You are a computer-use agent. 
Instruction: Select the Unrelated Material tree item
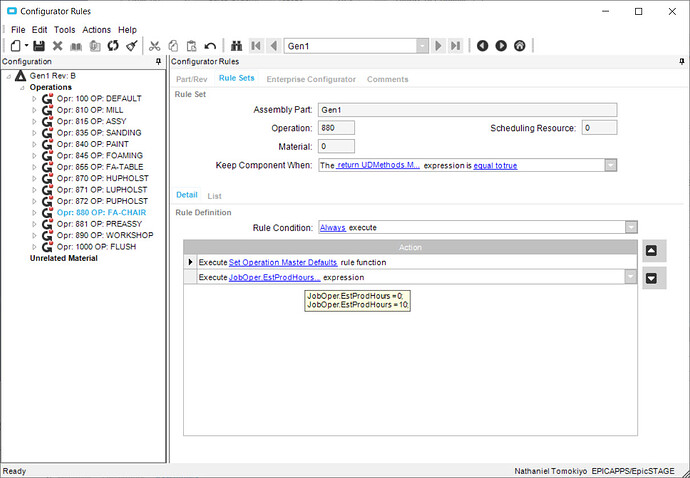(64, 258)
